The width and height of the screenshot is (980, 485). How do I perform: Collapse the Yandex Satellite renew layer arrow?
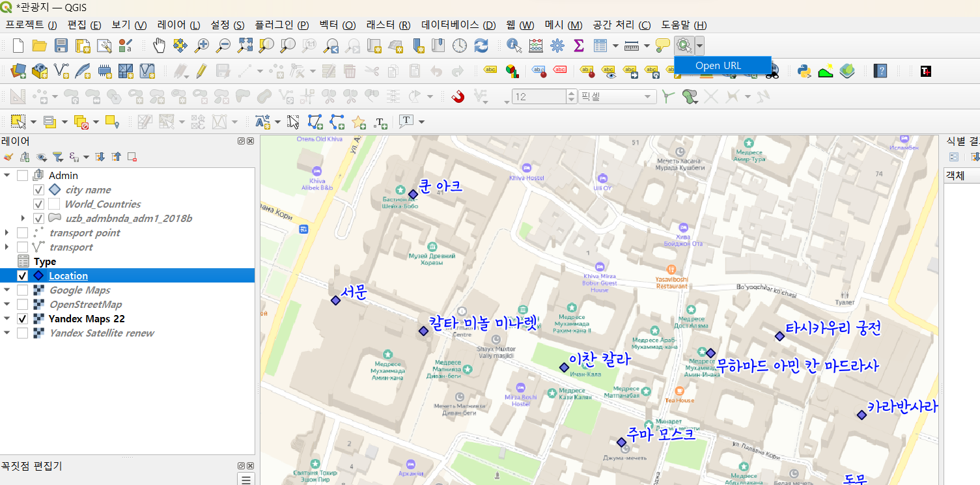[7, 333]
